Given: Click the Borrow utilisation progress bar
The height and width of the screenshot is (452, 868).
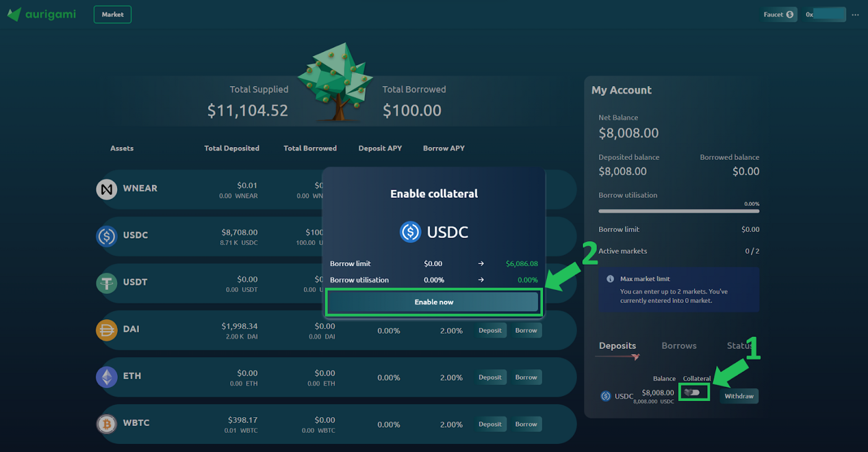Looking at the screenshot, I should tap(679, 211).
